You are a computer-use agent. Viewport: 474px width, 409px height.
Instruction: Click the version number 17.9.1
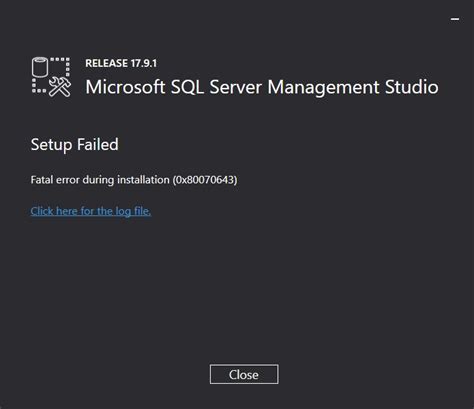[144, 63]
